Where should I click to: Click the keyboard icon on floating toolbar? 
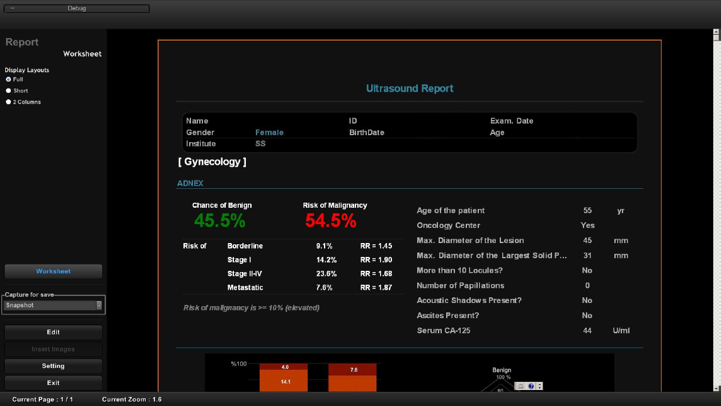pyautogui.click(x=521, y=386)
